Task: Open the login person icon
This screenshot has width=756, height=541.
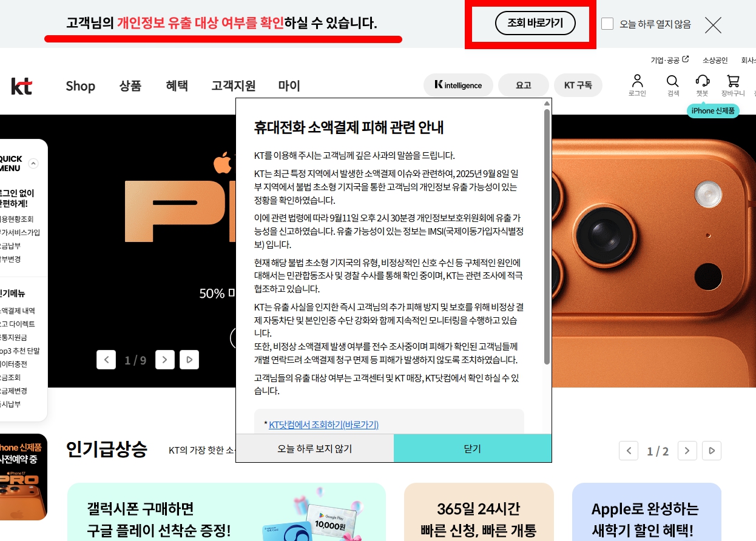Action: pyautogui.click(x=637, y=81)
